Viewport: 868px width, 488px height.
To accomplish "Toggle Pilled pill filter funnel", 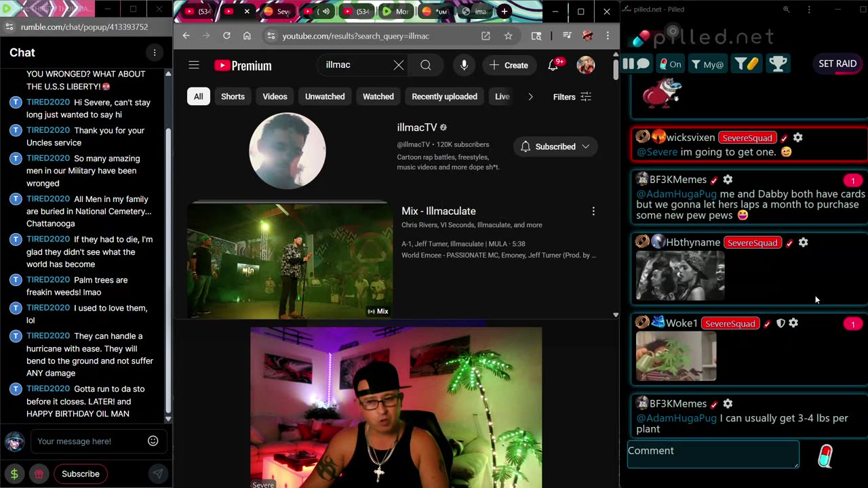I will point(747,64).
